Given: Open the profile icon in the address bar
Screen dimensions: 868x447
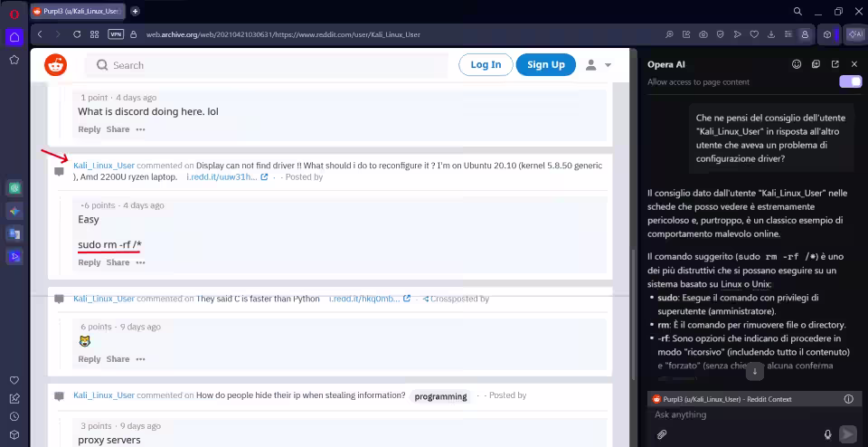Looking at the screenshot, I should pos(805,34).
